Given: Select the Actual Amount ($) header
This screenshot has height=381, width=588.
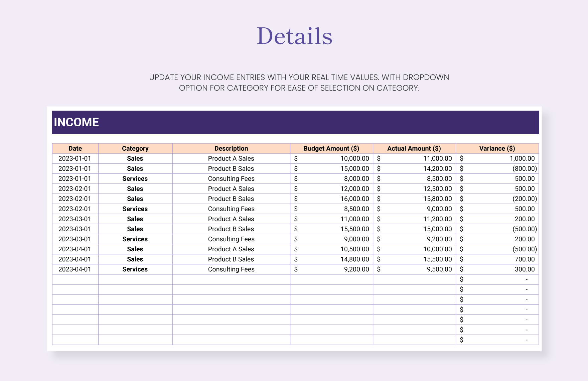Looking at the screenshot, I should 414,148.
